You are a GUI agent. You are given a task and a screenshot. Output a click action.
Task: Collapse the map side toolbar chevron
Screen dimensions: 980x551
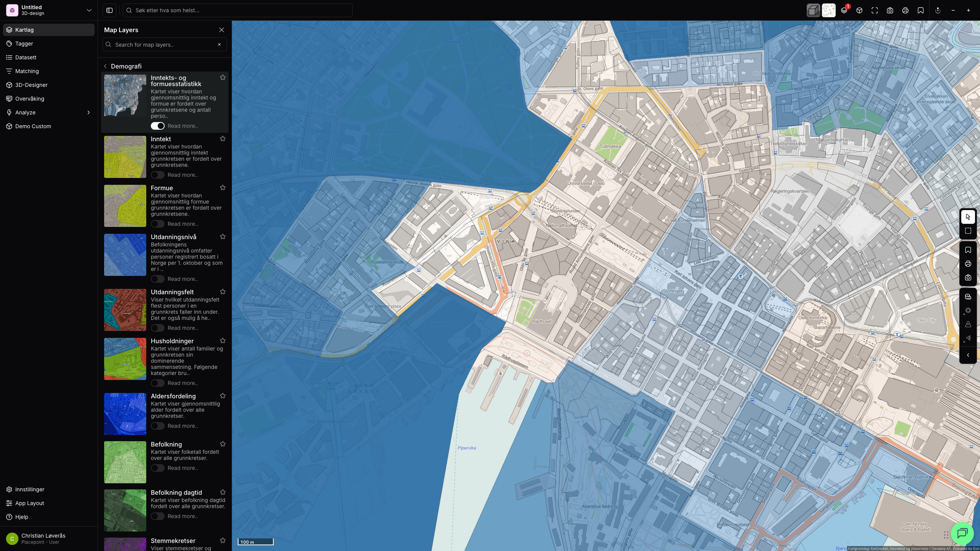point(968,355)
